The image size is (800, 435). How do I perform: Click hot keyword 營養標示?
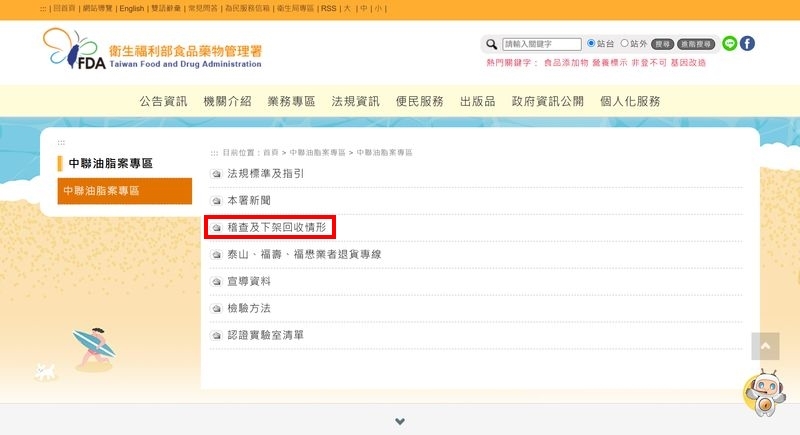click(610, 63)
